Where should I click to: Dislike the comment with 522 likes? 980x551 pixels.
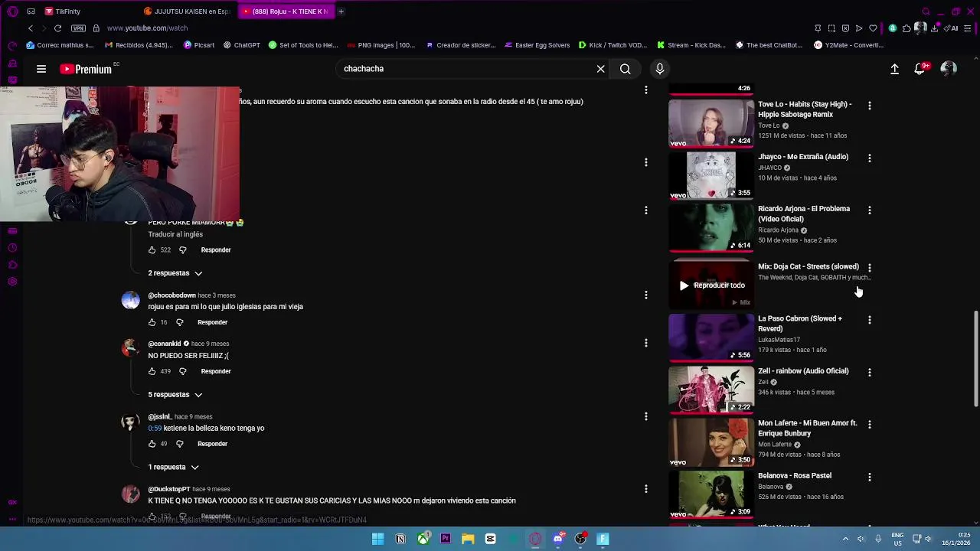(x=182, y=250)
